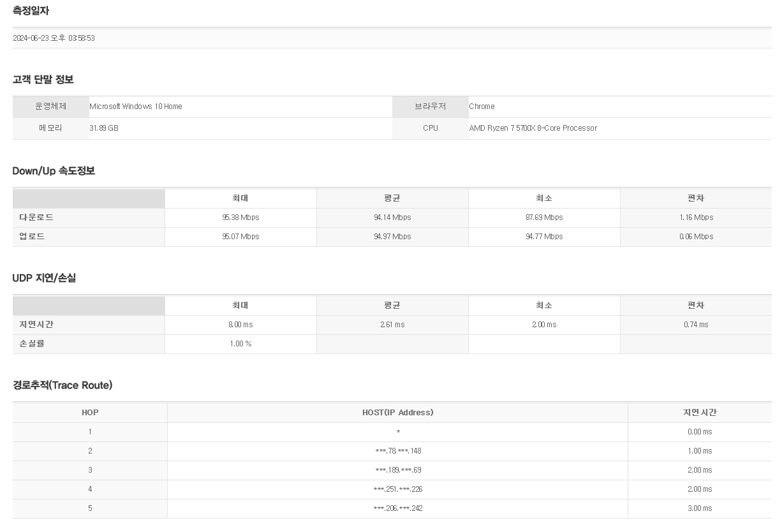Viewport: 782px width, 532px height.
Task: Select the hop 5 IP address ending .242
Action: click(x=398, y=508)
